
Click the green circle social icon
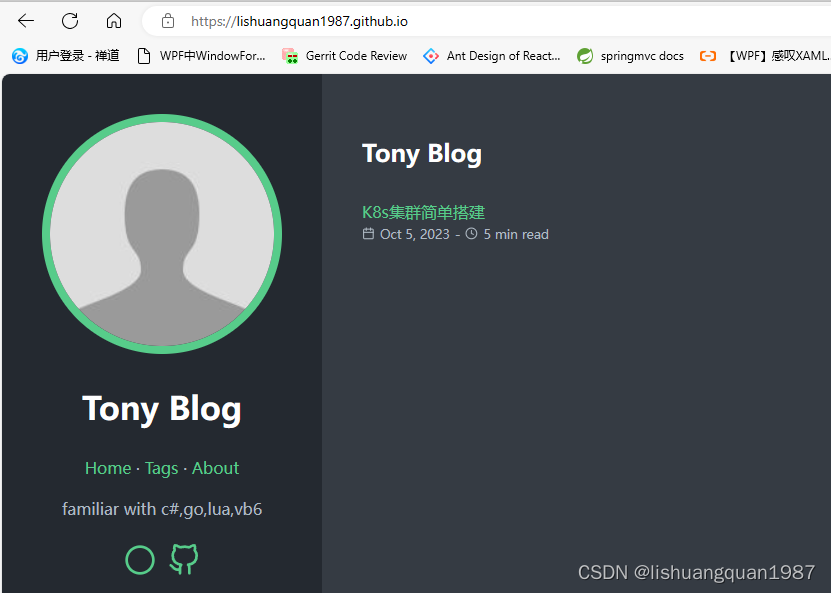[140, 560]
